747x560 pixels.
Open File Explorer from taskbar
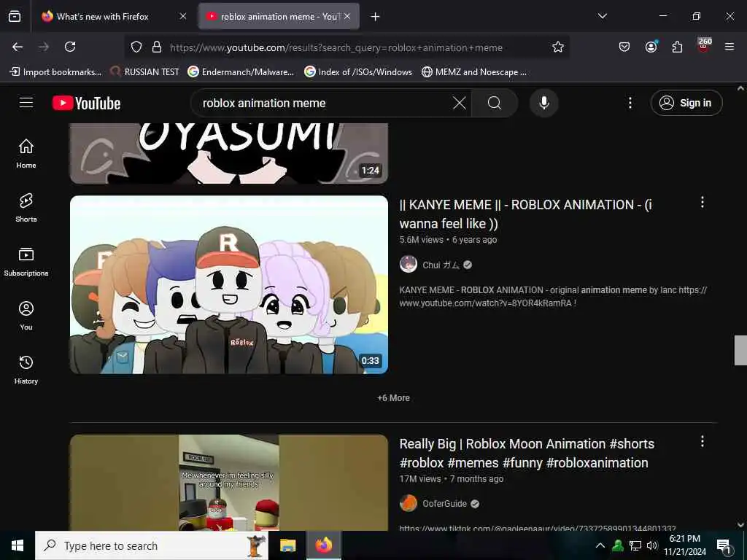tap(287, 545)
